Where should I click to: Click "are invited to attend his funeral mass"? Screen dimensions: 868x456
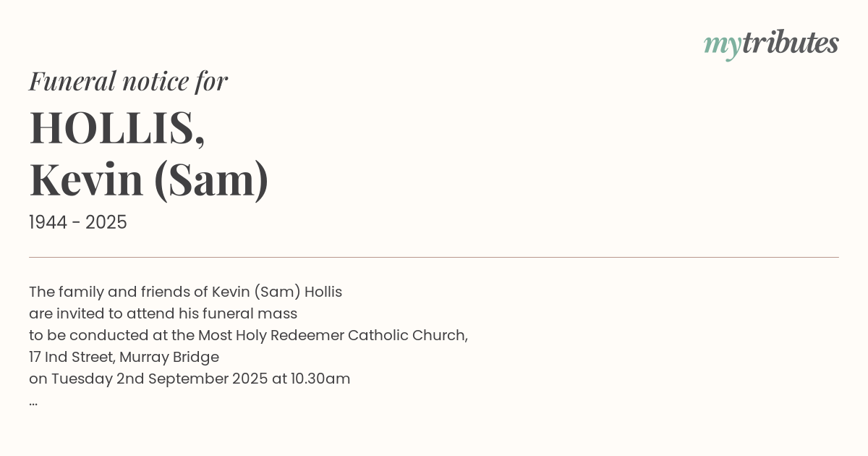pyautogui.click(x=163, y=314)
